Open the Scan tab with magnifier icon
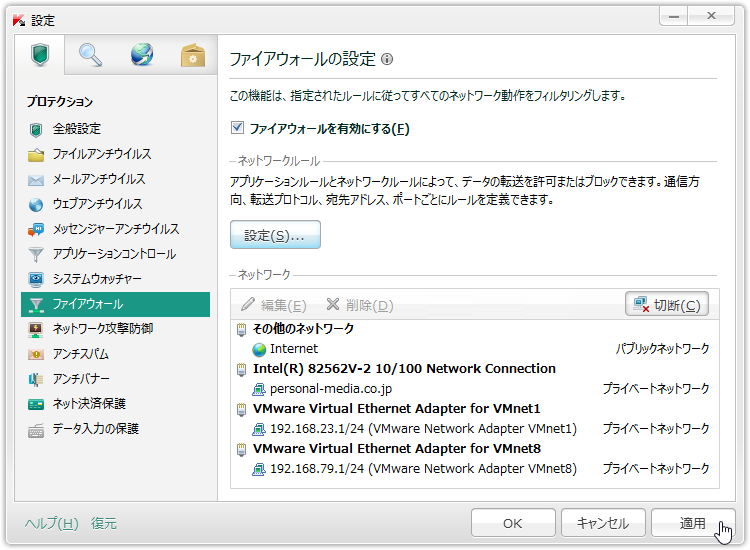 (91, 56)
